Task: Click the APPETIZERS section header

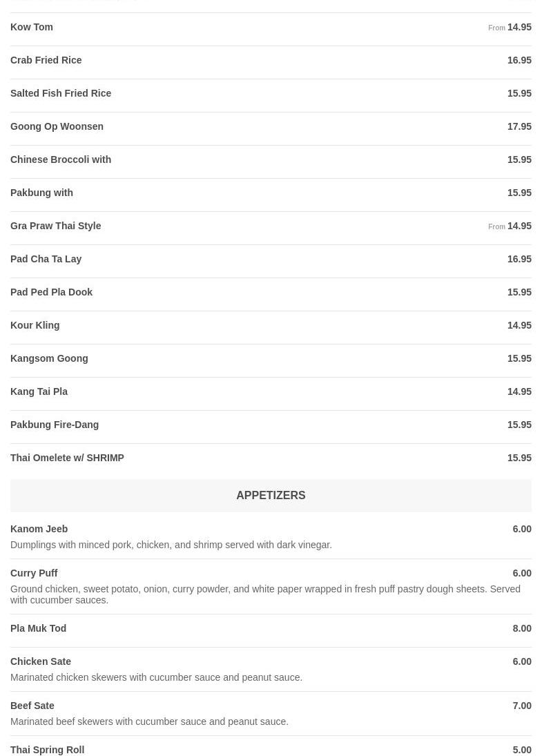Action: tap(271, 495)
